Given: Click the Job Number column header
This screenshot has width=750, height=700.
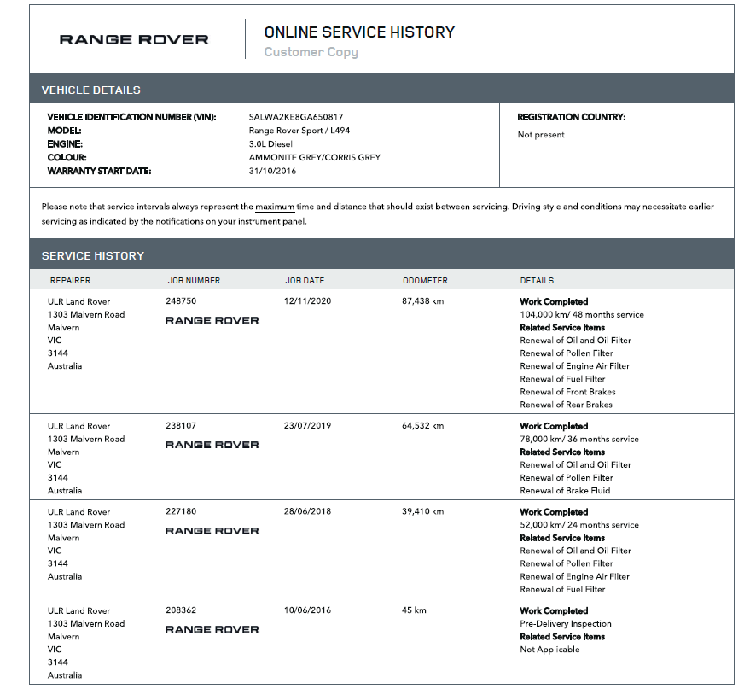Looking at the screenshot, I should click(194, 280).
